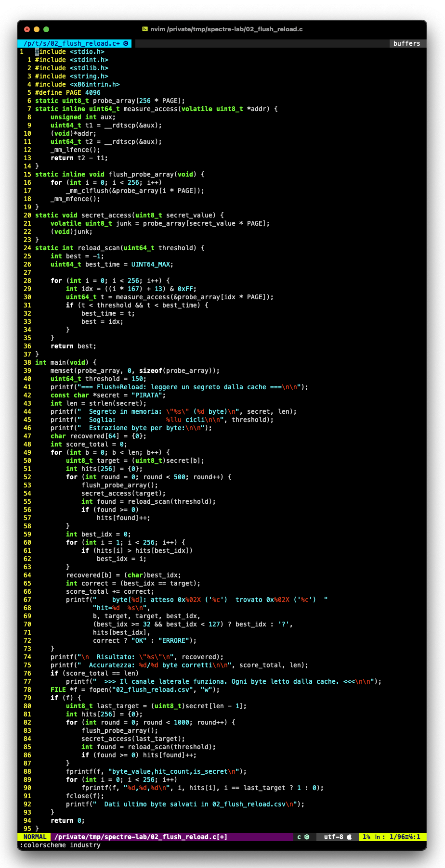This screenshot has height=868, width=445.
Task: Click the :colorscheme industry command line
Action: pos(60,845)
